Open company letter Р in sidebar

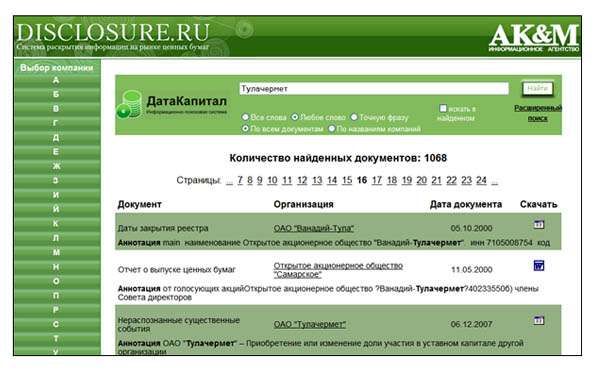tap(57, 310)
